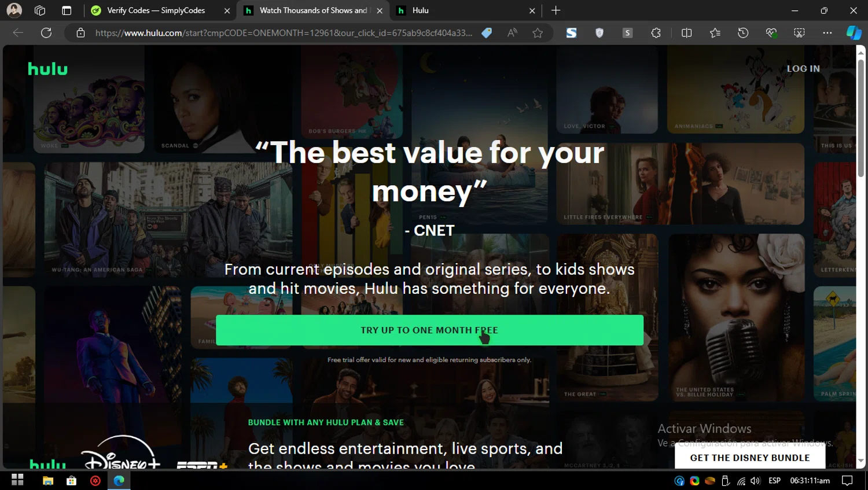
Task: Click the taskbar clock 06:31:11 am
Action: [810, 481]
